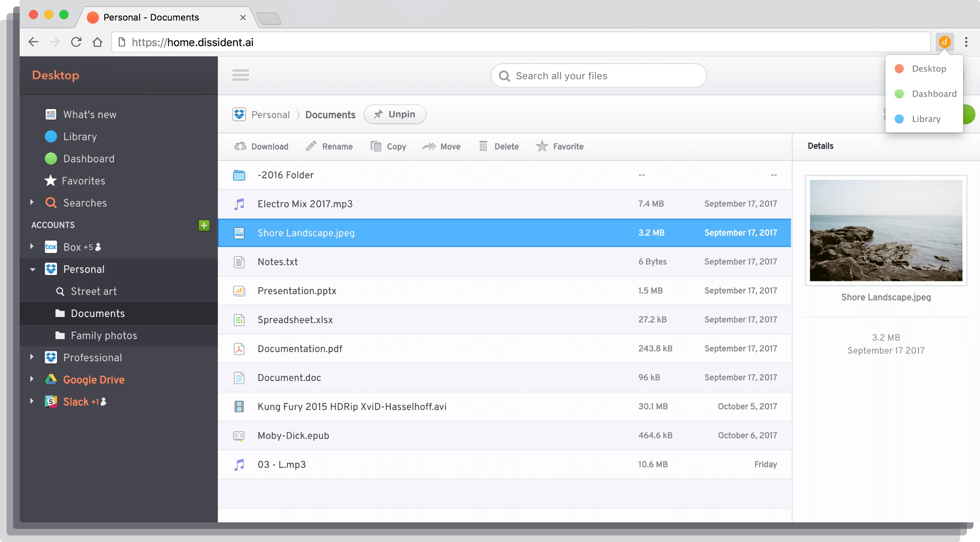This screenshot has width=980, height=542.
Task: Collapse the Personal account
Action: point(32,269)
